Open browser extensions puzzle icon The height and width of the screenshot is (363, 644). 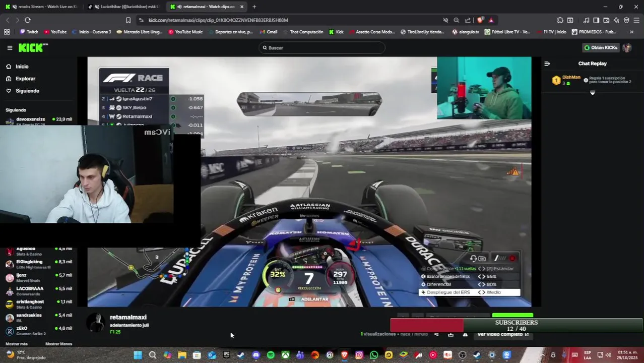560,20
